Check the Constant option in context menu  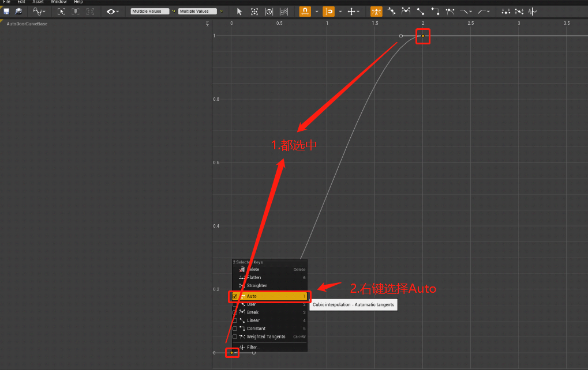click(x=269, y=329)
